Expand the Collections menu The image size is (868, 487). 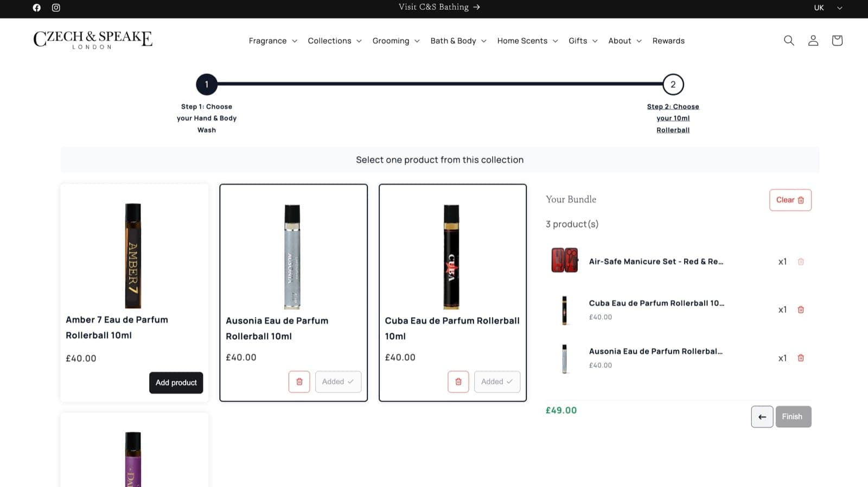(x=335, y=41)
